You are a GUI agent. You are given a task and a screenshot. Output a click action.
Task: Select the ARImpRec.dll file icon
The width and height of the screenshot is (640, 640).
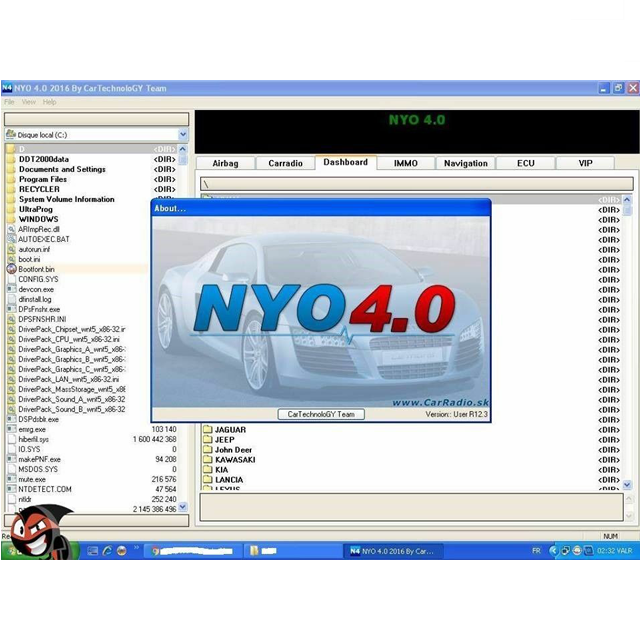pos(11,229)
